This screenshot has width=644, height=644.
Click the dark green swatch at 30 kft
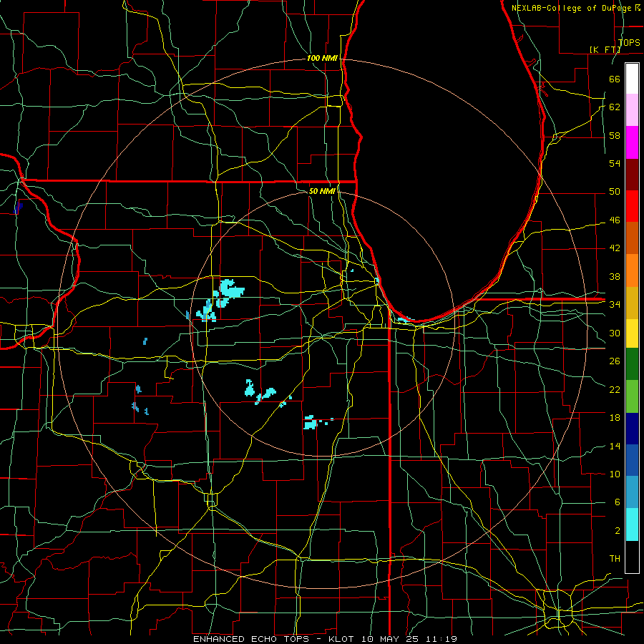pos(632,364)
